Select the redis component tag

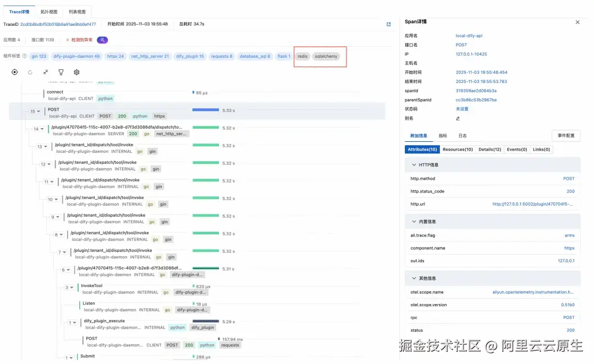302,56
